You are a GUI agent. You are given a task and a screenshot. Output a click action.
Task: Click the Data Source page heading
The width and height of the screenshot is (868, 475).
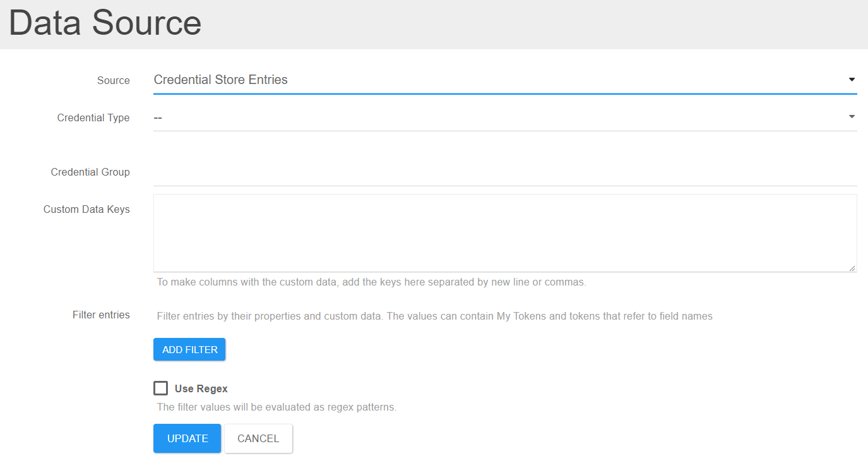click(104, 23)
